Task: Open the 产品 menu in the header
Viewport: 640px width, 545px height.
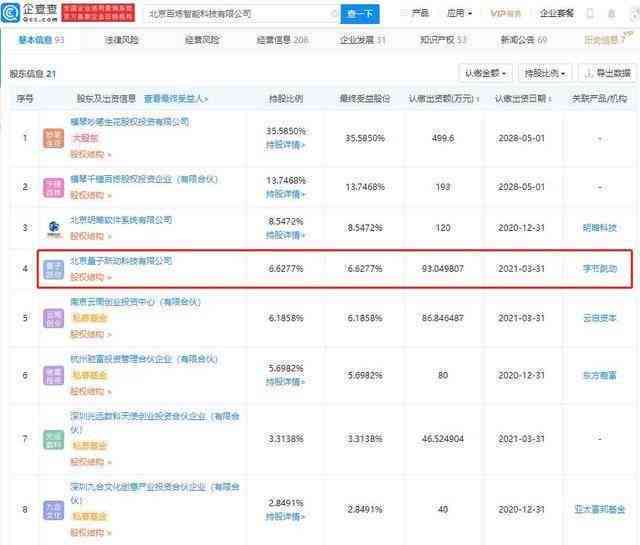Action: (x=420, y=13)
